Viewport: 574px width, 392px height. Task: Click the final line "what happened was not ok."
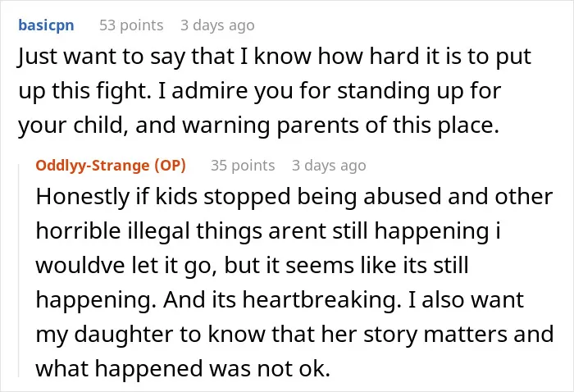pos(183,368)
